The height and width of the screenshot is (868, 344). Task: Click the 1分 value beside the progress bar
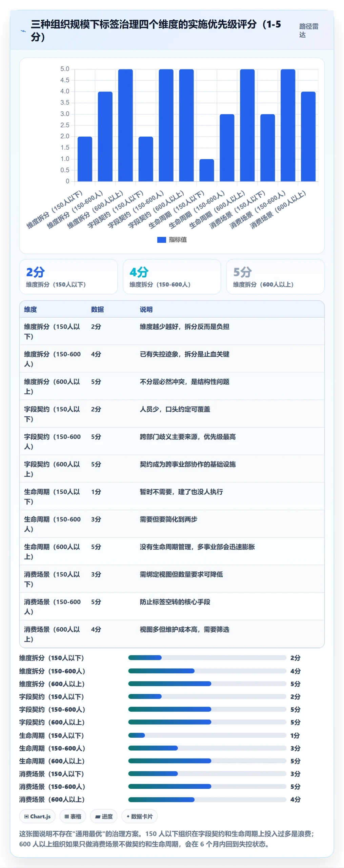(x=295, y=735)
